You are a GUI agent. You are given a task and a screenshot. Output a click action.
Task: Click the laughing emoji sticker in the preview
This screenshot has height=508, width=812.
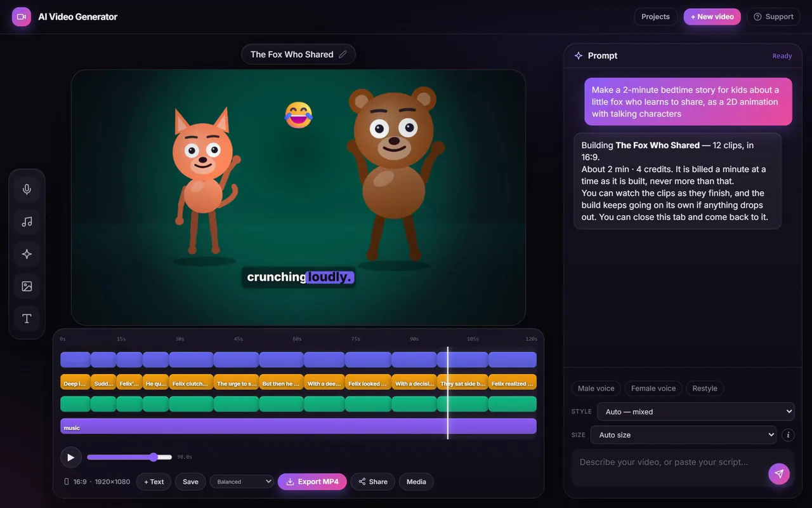[298, 115]
